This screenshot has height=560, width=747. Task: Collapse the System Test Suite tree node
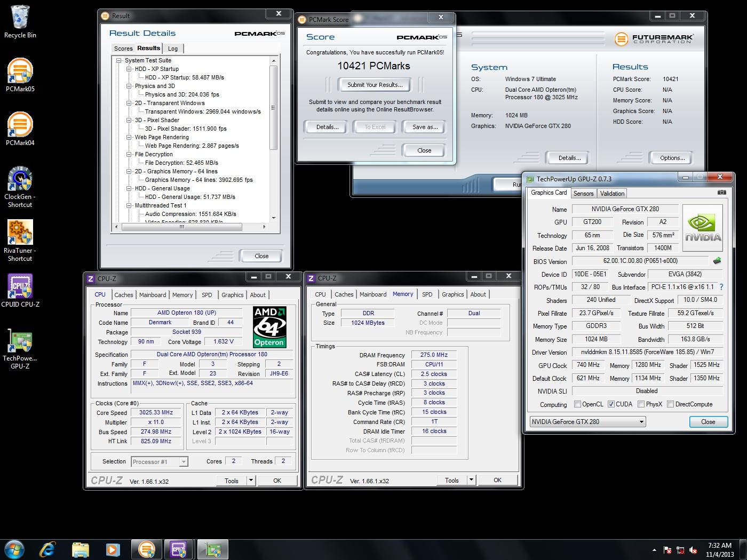[x=120, y=60]
